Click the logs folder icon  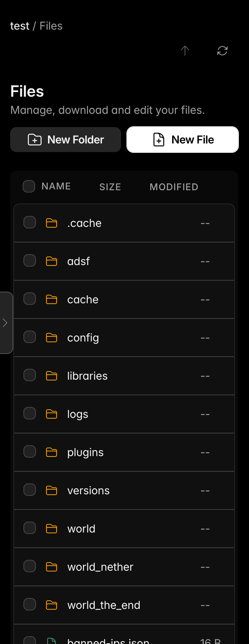(52, 414)
